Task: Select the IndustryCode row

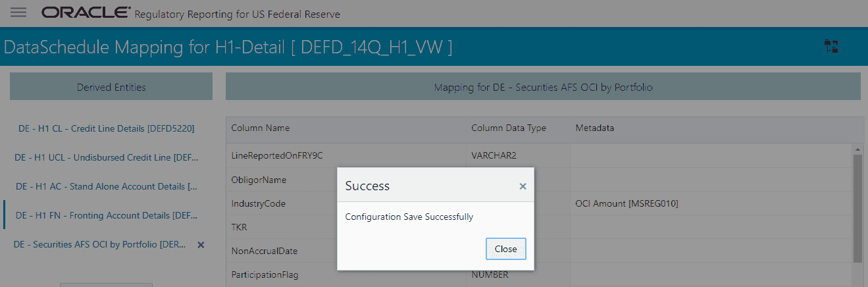Action: 540,203
